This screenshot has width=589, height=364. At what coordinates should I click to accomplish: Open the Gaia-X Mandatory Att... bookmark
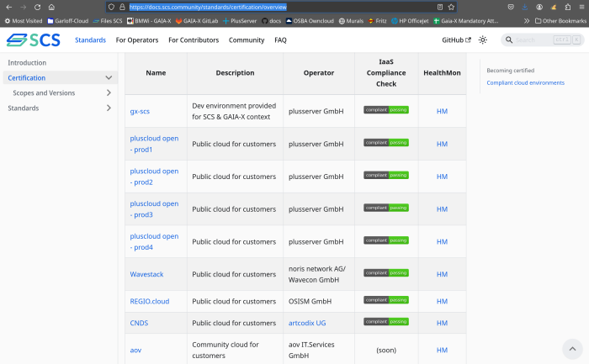coord(466,21)
